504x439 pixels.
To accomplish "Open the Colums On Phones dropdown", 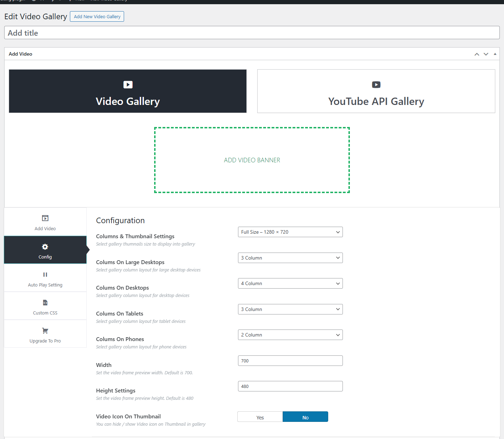I will [x=290, y=335].
